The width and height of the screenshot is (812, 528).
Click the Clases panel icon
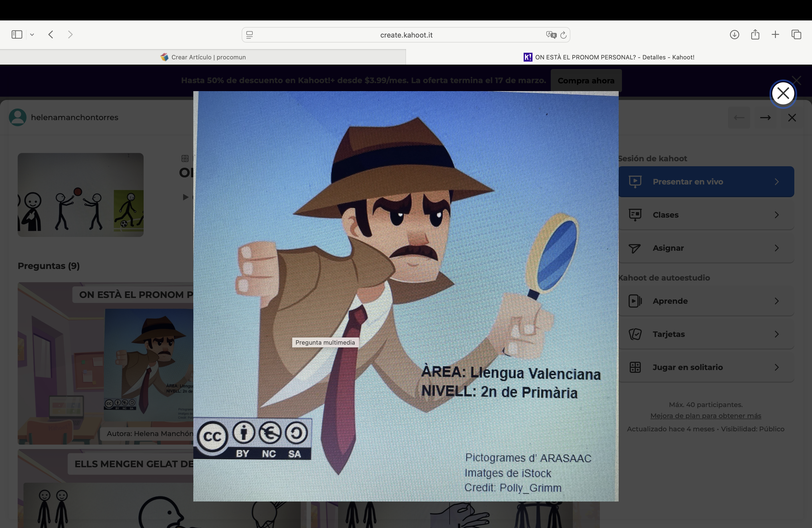coord(635,215)
